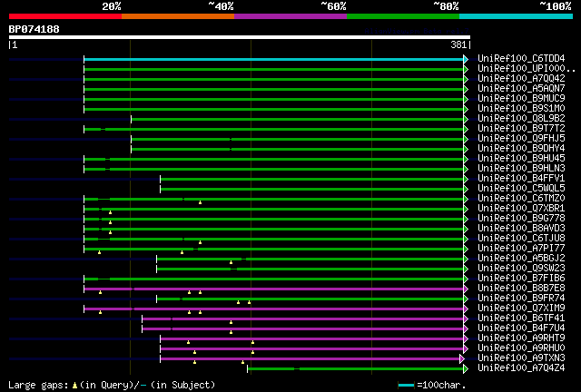Click the purple ~60% identity legend segment

pyautogui.click(x=290, y=16)
